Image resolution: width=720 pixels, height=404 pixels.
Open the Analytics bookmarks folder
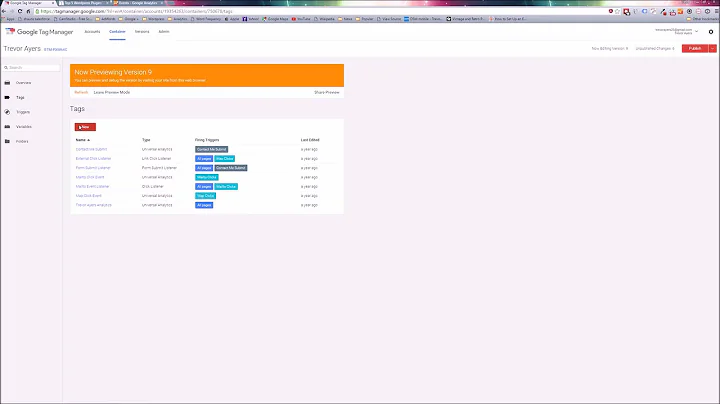(177, 19)
